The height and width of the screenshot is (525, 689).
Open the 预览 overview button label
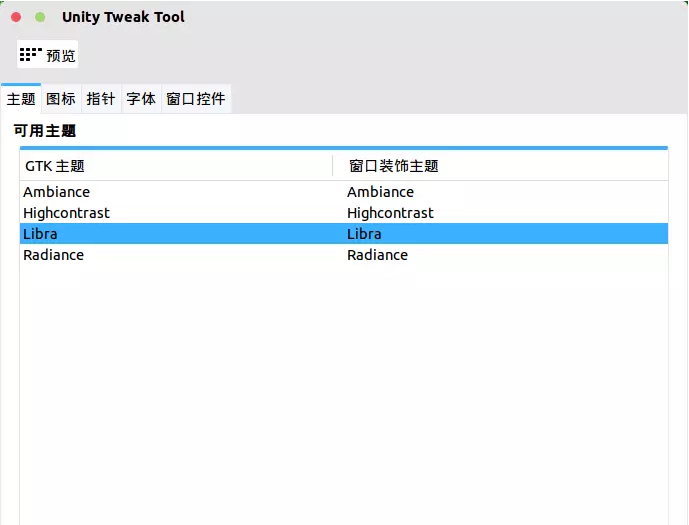tap(61, 56)
